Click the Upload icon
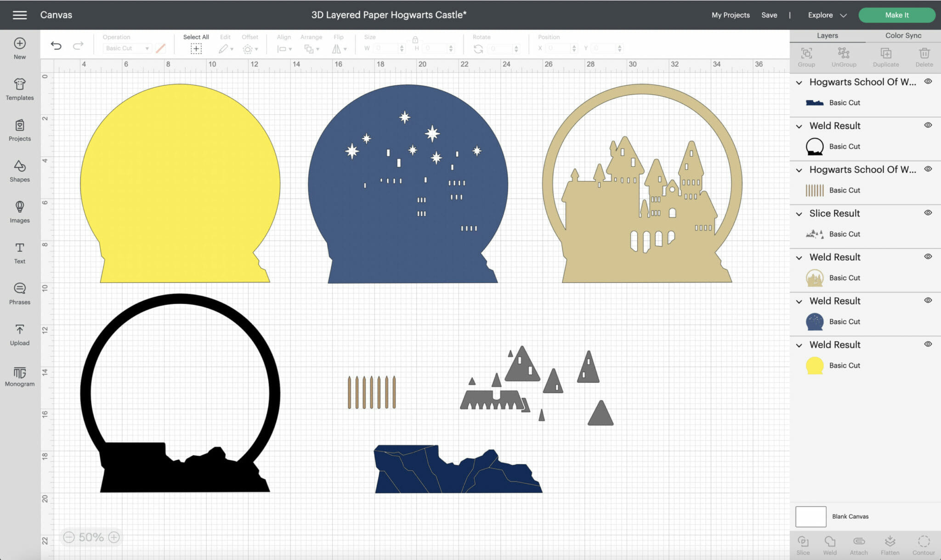 coord(19,330)
